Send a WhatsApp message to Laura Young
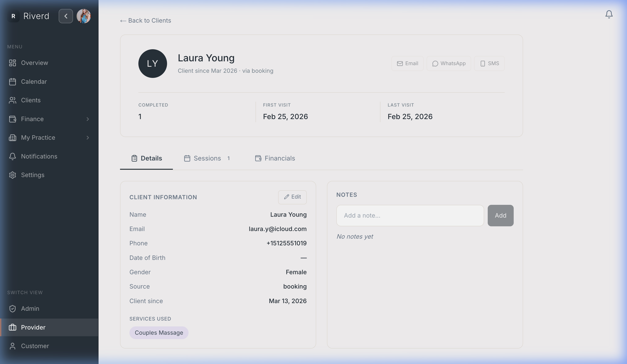The image size is (627, 364). (x=449, y=63)
